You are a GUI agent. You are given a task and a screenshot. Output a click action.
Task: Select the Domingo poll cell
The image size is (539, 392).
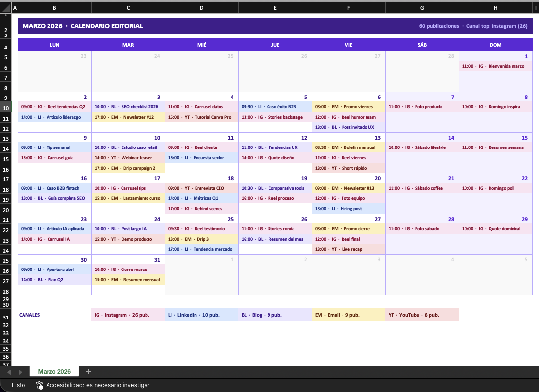[496, 188]
